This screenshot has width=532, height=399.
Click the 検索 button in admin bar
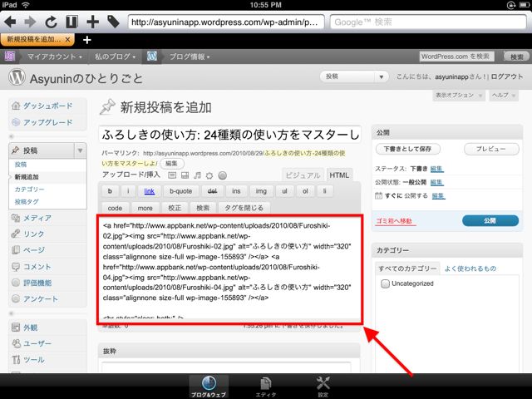(x=516, y=57)
